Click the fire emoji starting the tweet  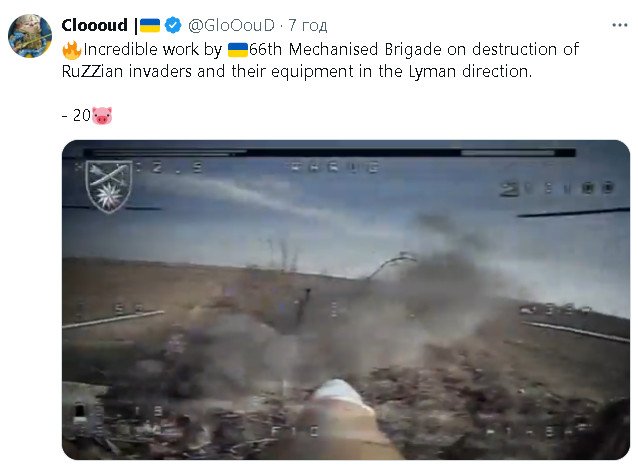pos(72,50)
